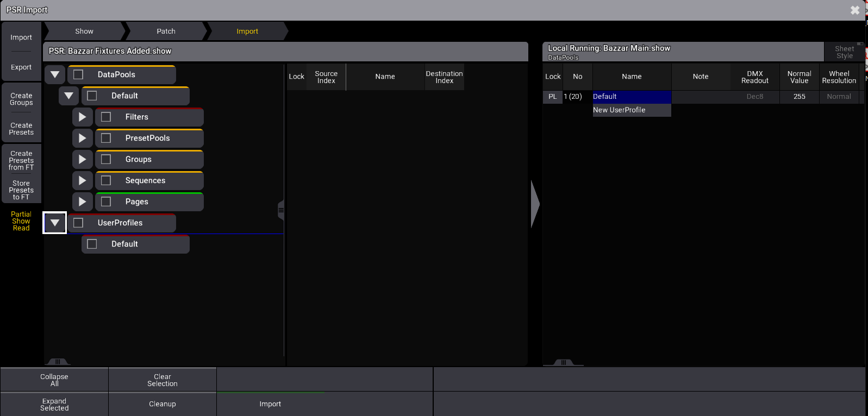Click the large arrow between source and destination panes
The width and height of the screenshot is (868, 416).
pos(535,204)
